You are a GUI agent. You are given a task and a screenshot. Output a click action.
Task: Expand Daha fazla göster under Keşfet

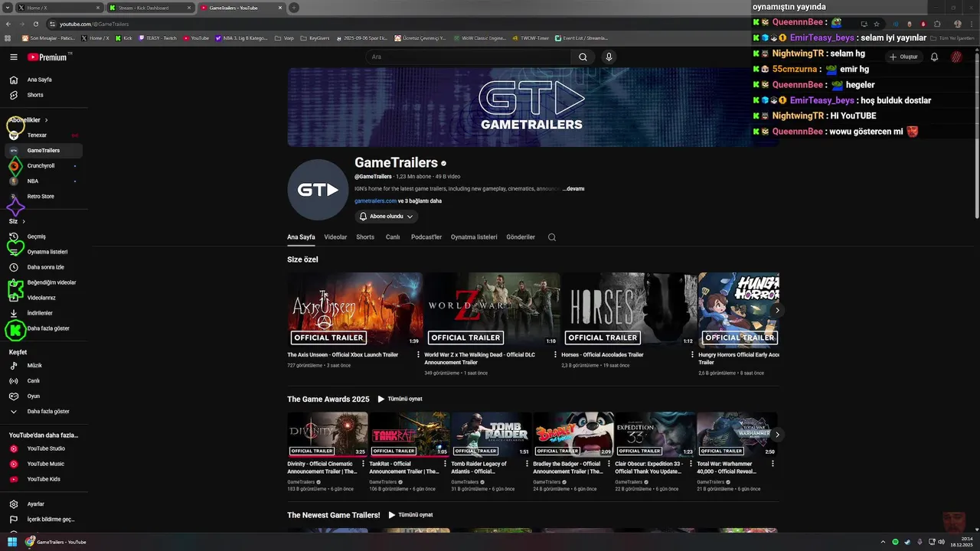click(x=42, y=412)
